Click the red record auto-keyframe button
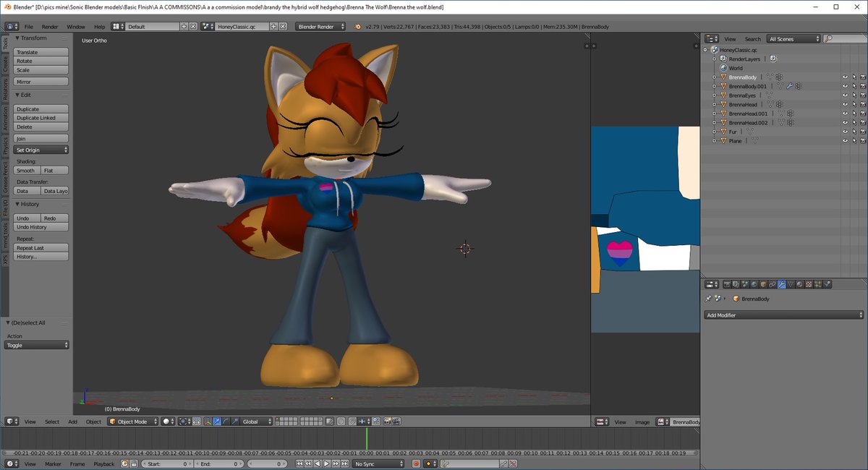 [x=416, y=463]
